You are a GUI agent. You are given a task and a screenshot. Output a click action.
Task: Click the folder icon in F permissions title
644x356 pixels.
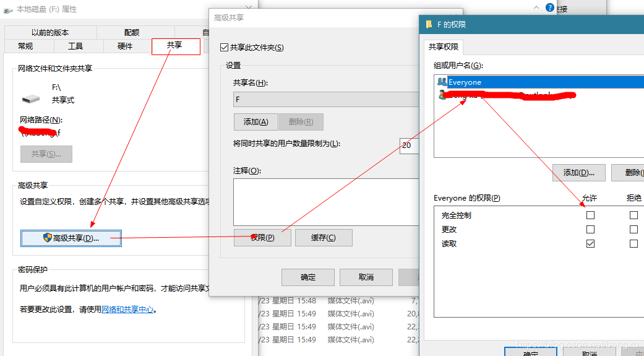tap(429, 25)
